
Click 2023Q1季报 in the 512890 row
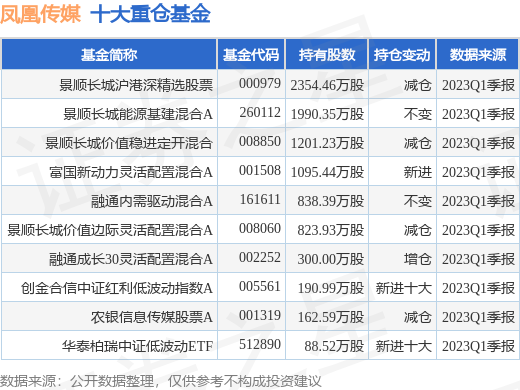point(479,346)
